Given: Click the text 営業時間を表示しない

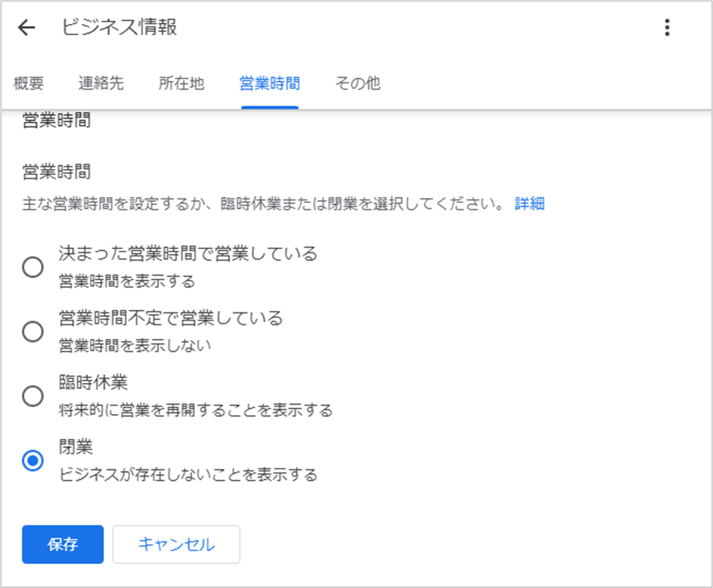Looking at the screenshot, I should [135, 345].
